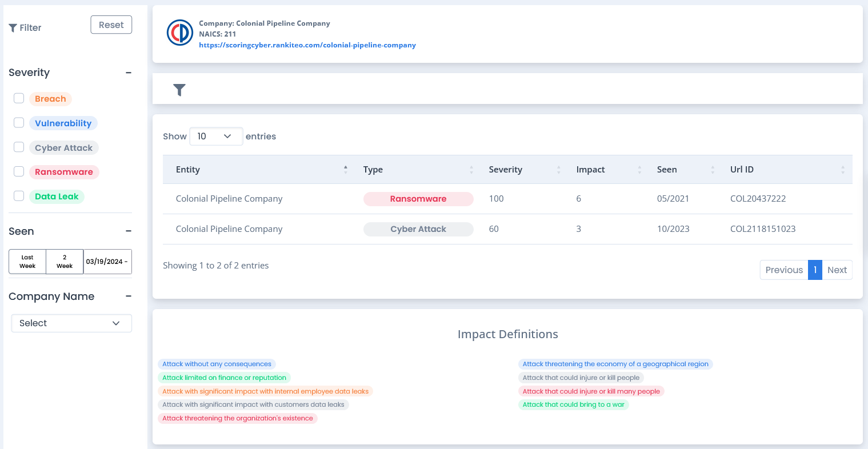The image size is (868, 449).
Task: Click the red Ransomware type badge in table
Action: click(x=418, y=199)
